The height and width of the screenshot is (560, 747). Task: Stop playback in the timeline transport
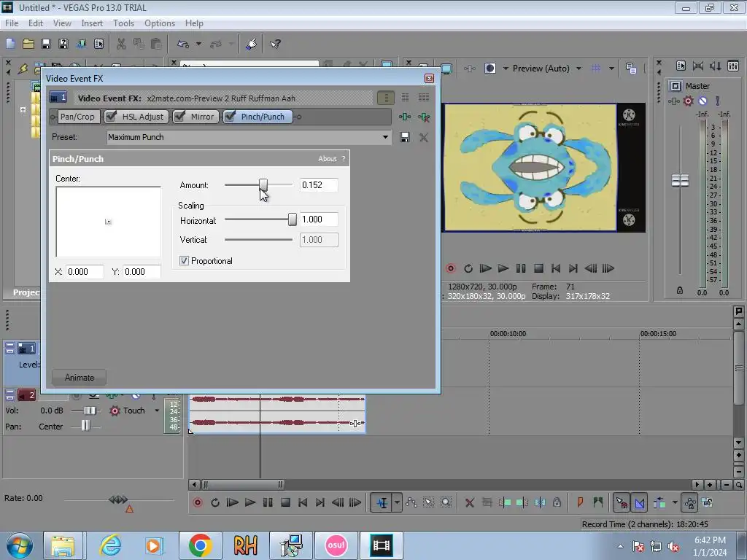(x=285, y=502)
